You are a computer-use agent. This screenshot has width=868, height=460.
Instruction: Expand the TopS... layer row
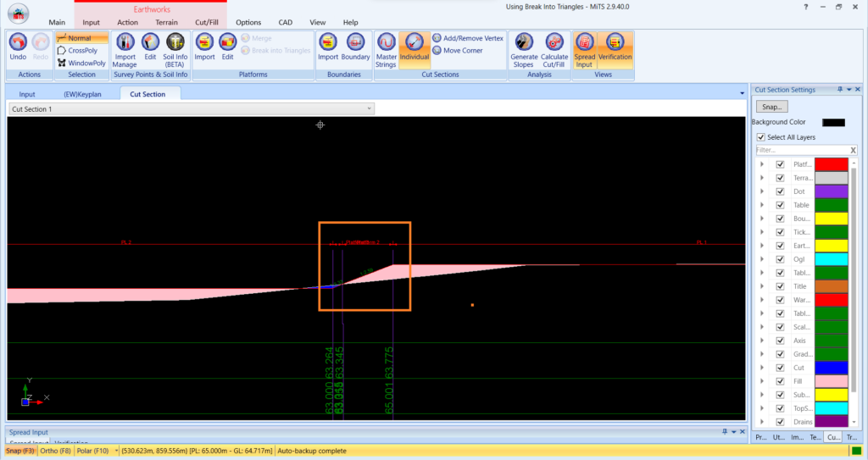point(762,408)
